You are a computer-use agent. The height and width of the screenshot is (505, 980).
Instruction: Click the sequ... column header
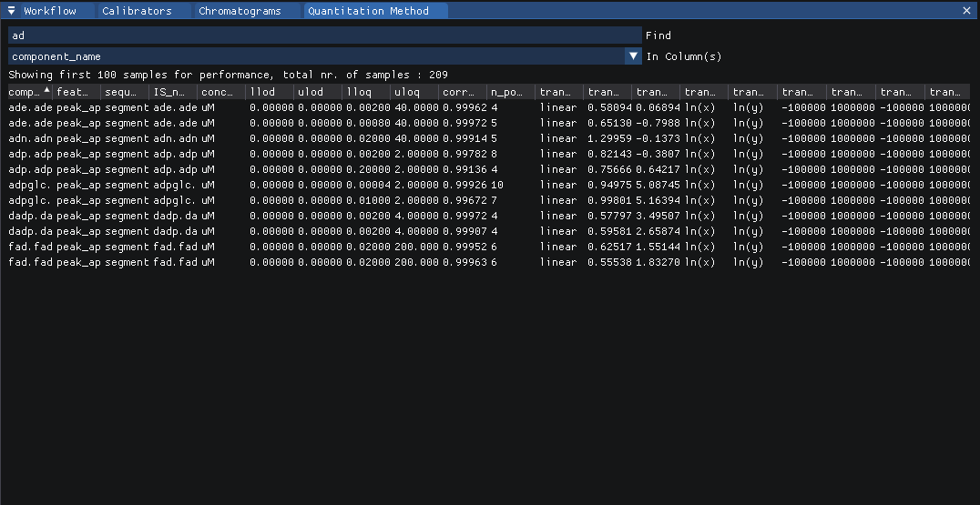tap(125, 92)
